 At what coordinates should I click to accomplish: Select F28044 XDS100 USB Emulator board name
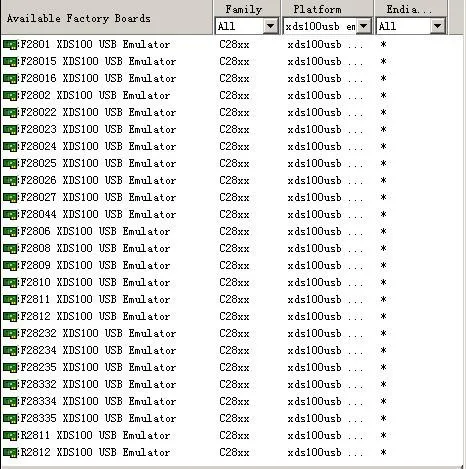[x=98, y=214]
